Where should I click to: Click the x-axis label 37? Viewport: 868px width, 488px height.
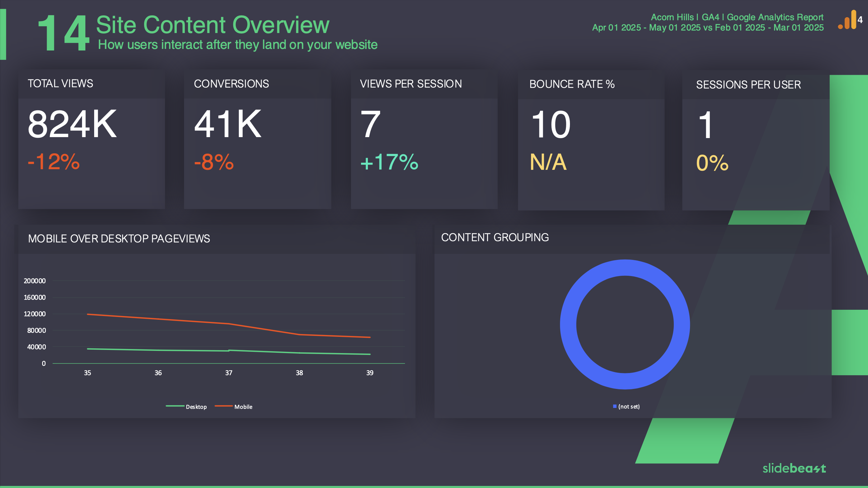coord(229,373)
